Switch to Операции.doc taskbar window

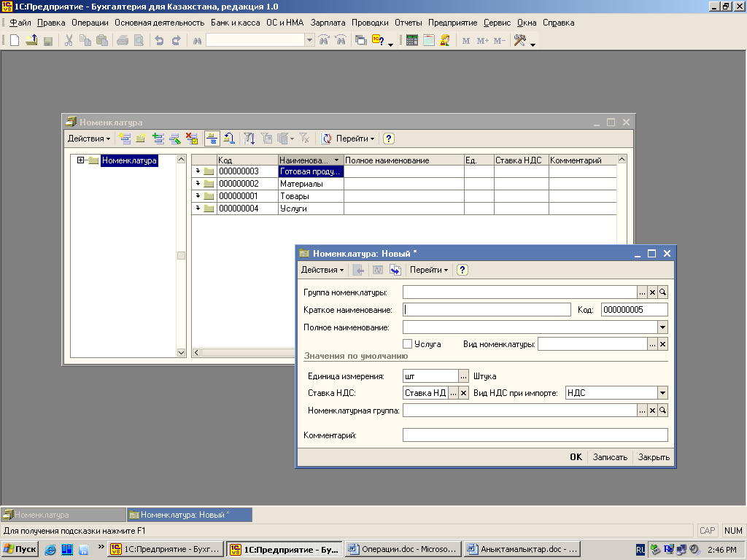(403, 549)
